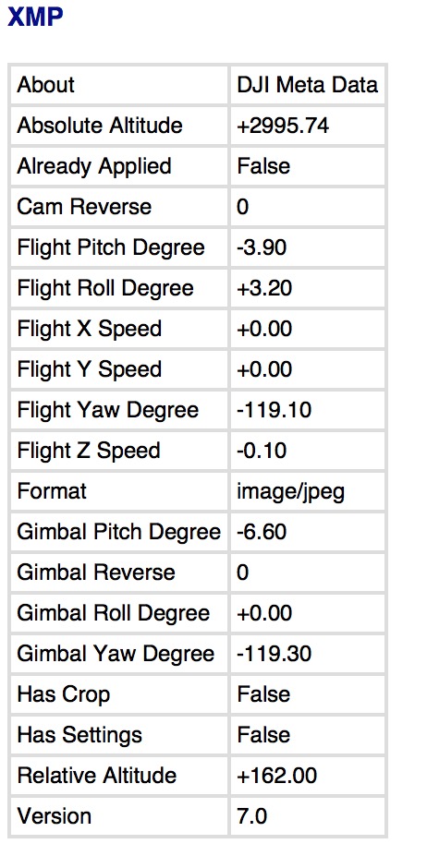Click the Format value image/jpeg
Screen dimensions: 427x868
pos(291,491)
